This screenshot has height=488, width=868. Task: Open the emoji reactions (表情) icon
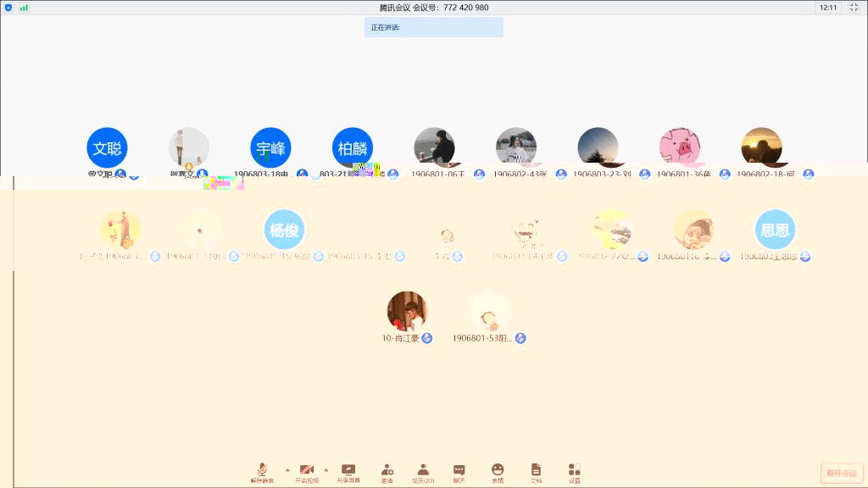pos(498,470)
